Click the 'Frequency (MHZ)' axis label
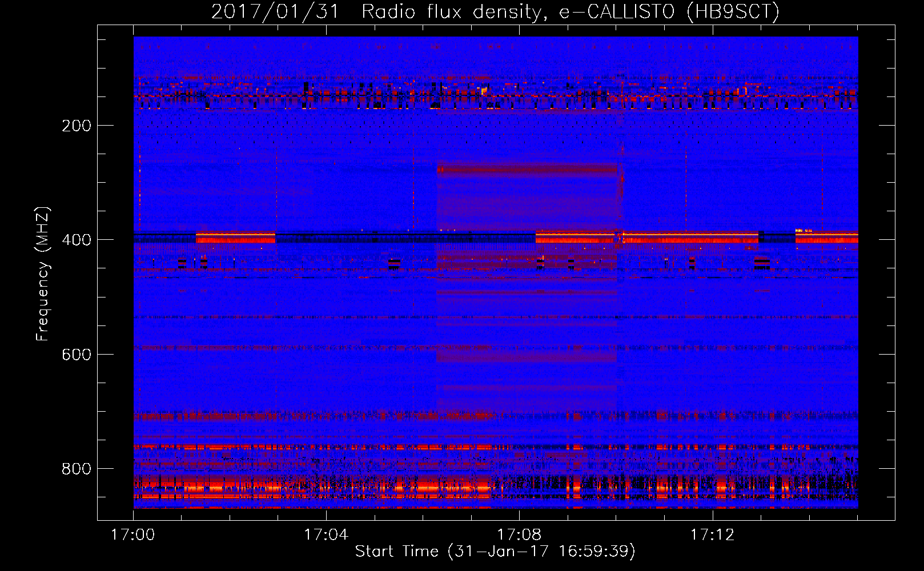 43,274
